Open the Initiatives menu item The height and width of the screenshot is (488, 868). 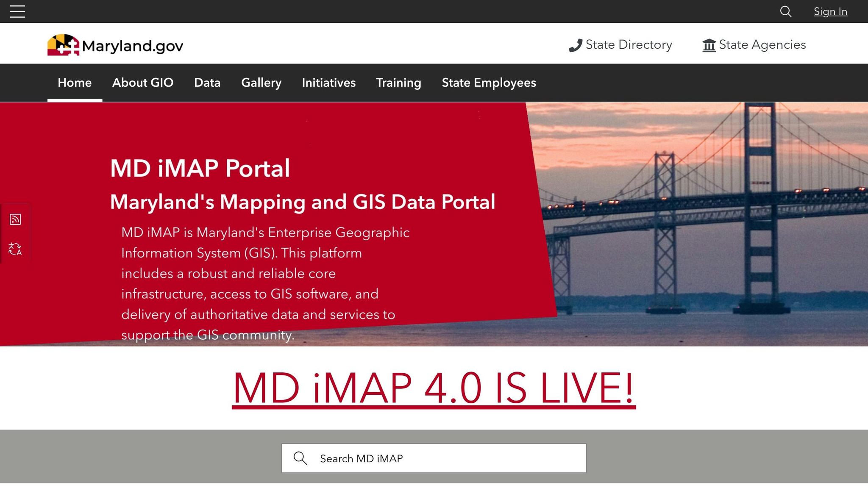click(328, 83)
